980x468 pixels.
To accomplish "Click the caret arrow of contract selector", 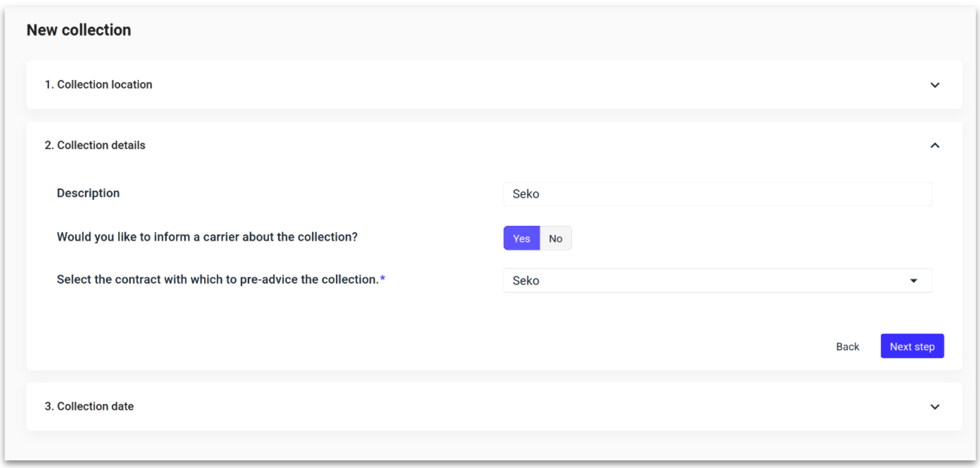I will [x=913, y=281].
